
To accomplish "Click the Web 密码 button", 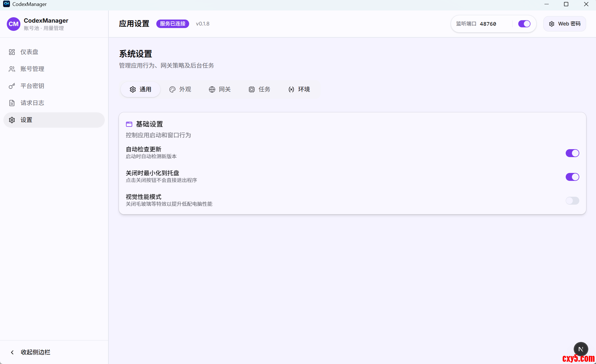I will (x=565, y=24).
